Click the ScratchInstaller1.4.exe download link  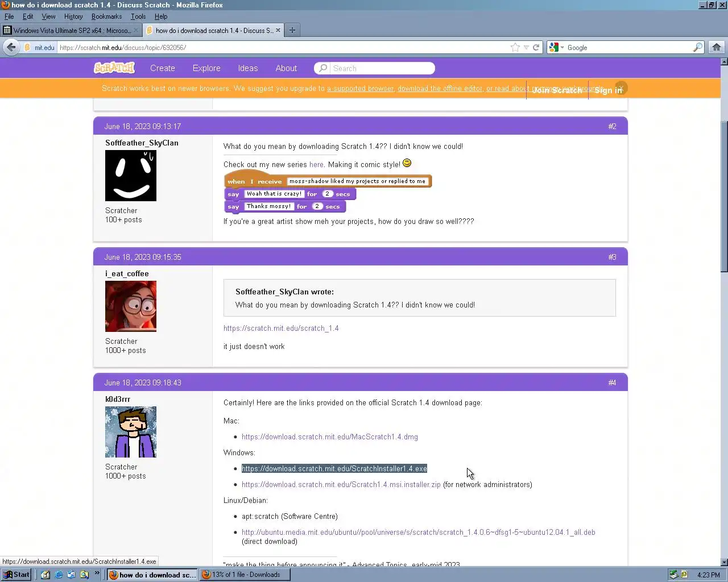[334, 468]
